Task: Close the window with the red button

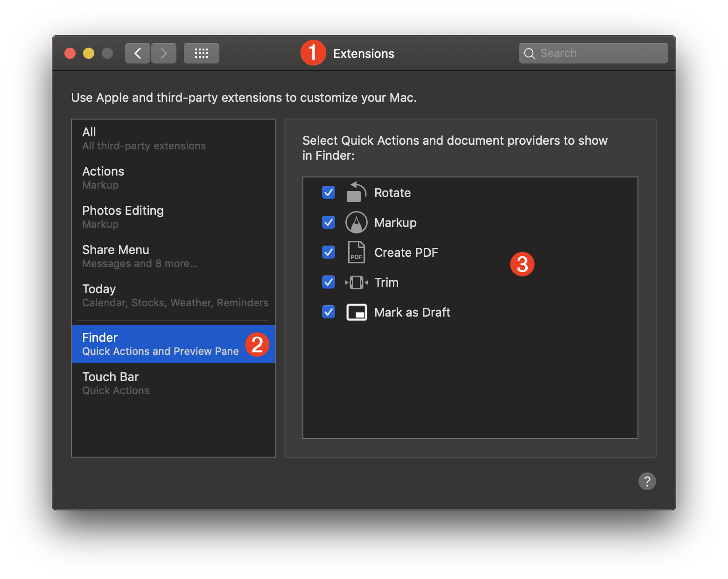Action: pyautogui.click(x=70, y=53)
